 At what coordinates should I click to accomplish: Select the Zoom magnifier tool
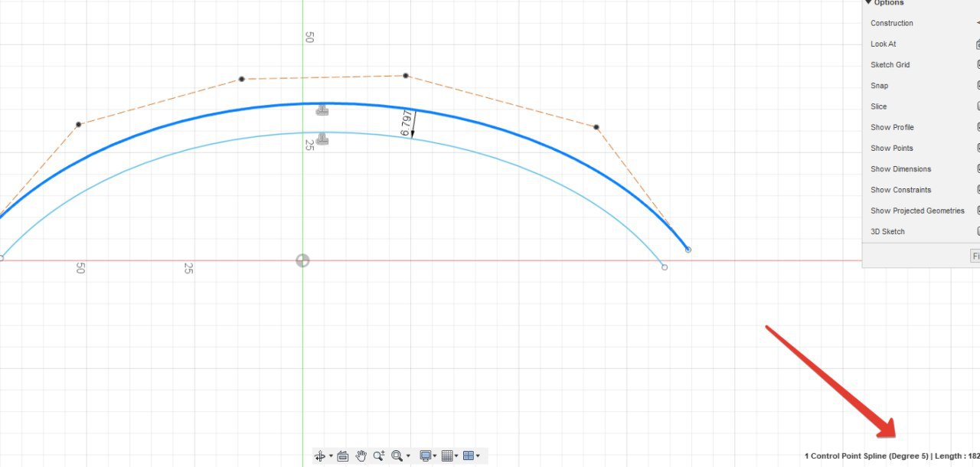[x=379, y=456]
